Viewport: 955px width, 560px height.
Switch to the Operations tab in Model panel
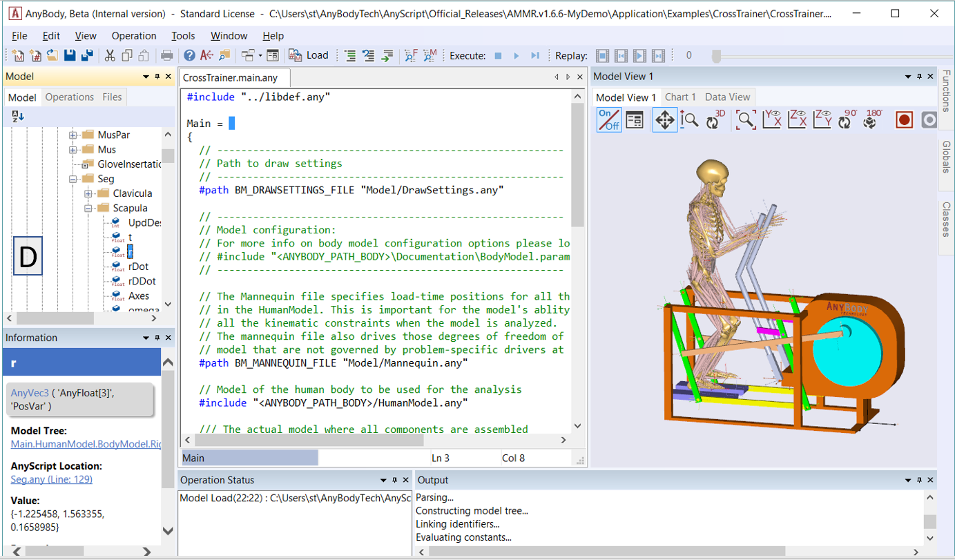(69, 97)
